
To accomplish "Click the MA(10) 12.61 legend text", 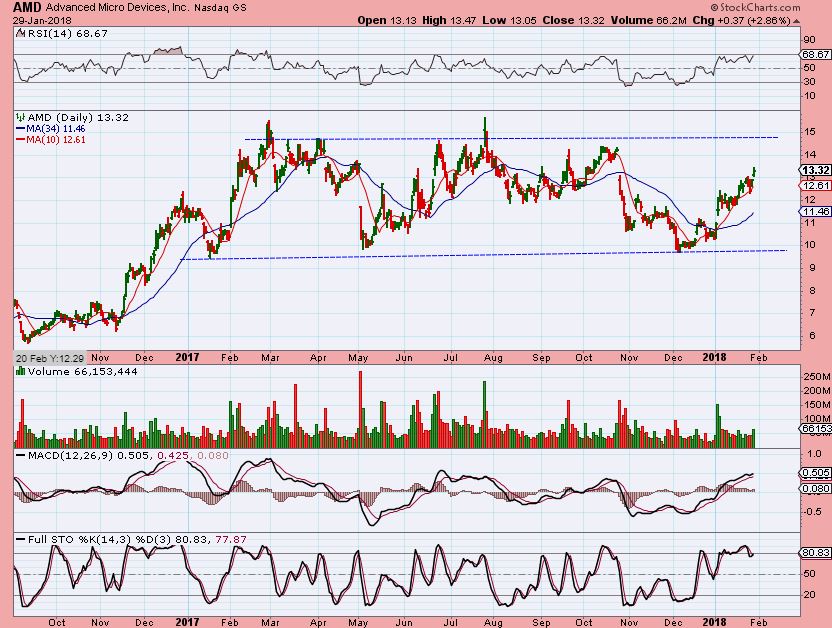I will point(56,140).
